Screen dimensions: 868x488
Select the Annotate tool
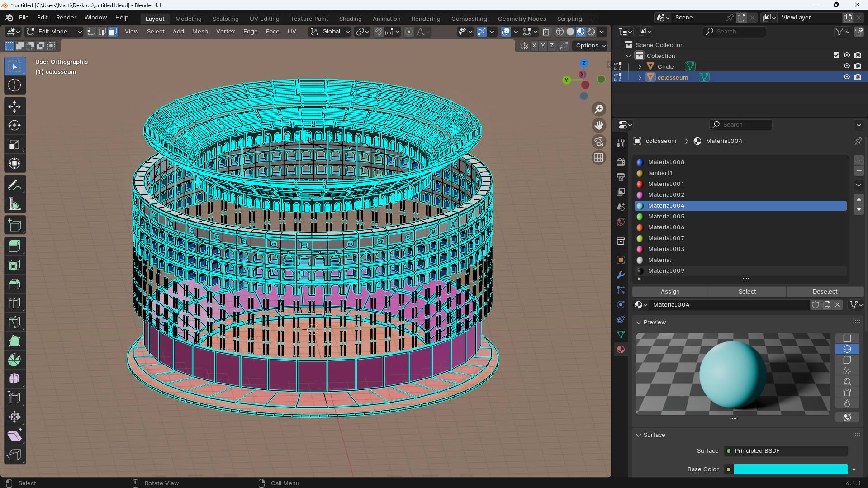(x=14, y=185)
